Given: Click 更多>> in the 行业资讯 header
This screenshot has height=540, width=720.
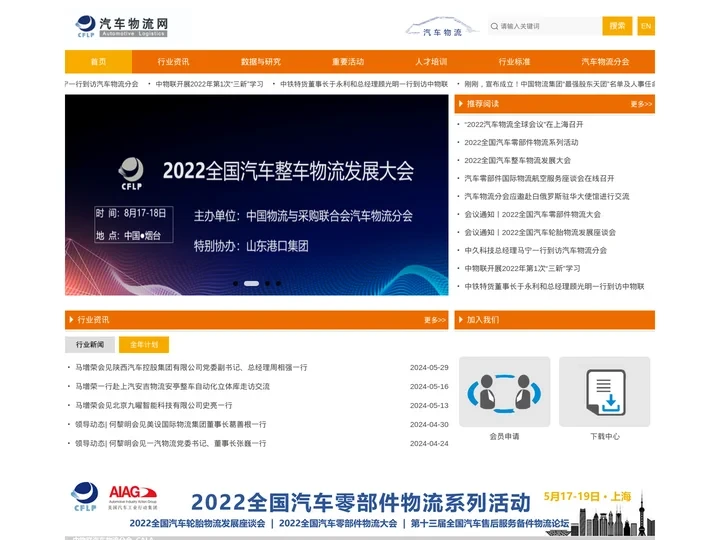Looking at the screenshot, I should click(x=434, y=320).
